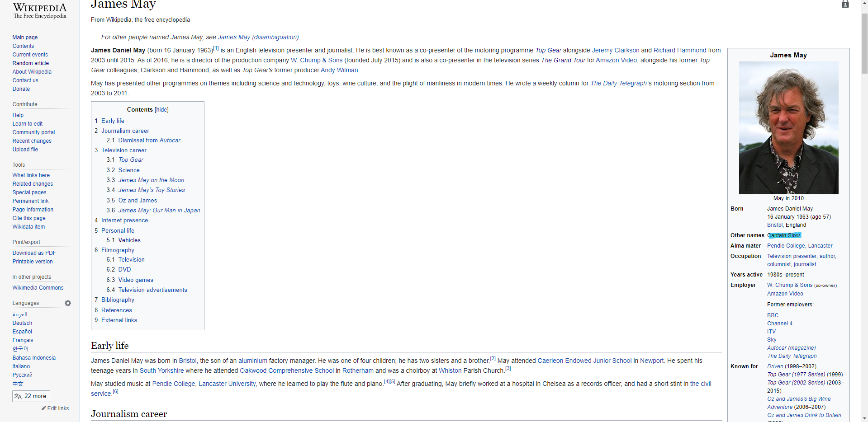Viewport: 868px width, 422px height.
Task: Open Bristol link in infobox Born row
Action: tap(775, 225)
